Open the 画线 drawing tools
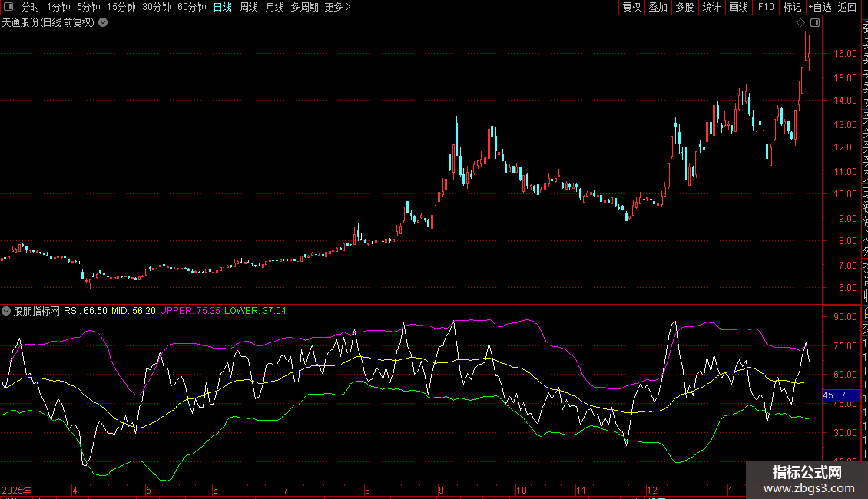The image size is (868, 499). point(738,7)
